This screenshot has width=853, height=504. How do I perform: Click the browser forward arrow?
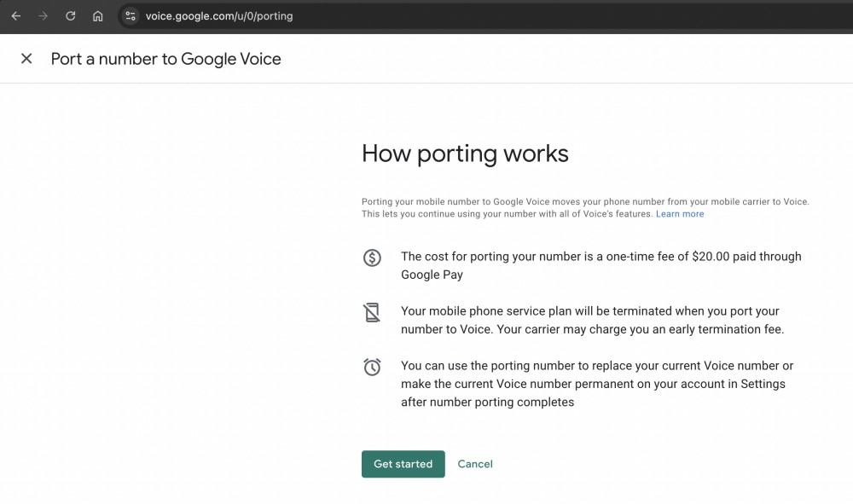pos(43,15)
